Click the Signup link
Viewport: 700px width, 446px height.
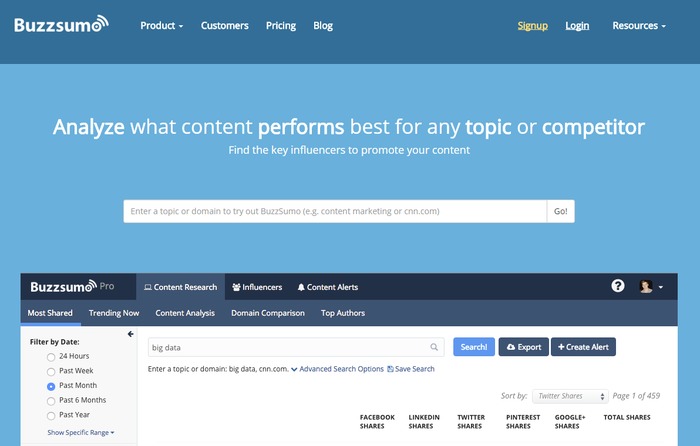(x=533, y=25)
